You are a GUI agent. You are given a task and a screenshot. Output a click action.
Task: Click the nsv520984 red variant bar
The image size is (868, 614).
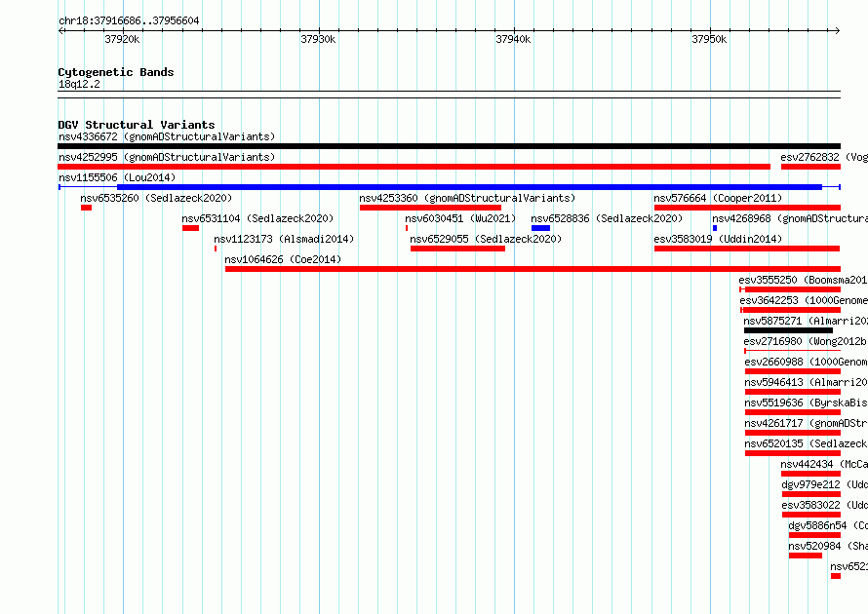(806, 556)
